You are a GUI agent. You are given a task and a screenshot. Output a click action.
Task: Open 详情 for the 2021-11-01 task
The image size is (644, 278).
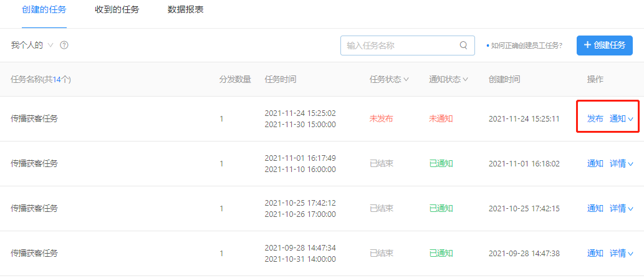(618, 163)
